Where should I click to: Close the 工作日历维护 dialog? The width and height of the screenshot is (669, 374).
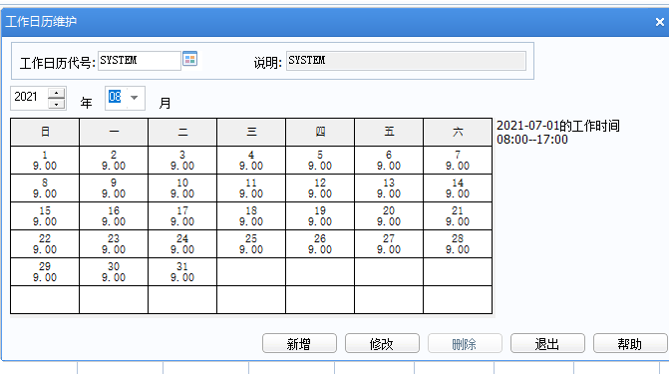coord(660,22)
